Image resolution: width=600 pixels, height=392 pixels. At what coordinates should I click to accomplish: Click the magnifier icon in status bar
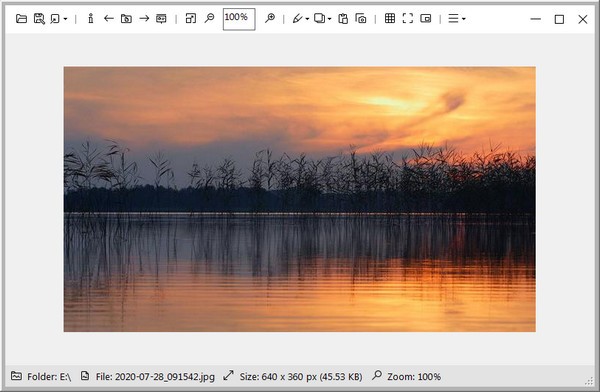click(x=377, y=375)
